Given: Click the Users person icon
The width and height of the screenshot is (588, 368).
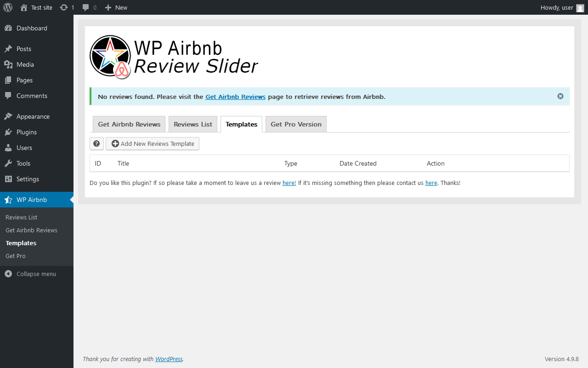Looking at the screenshot, I should tap(8, 148).
